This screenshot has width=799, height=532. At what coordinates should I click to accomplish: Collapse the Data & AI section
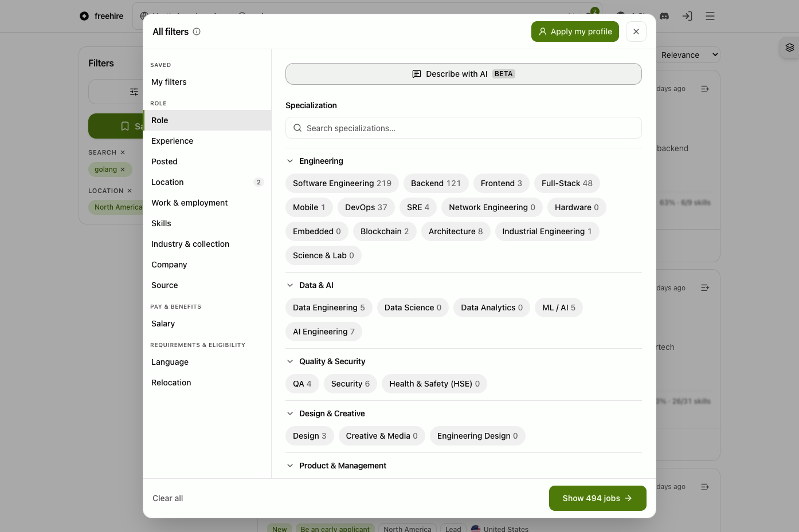click(290, 285)
